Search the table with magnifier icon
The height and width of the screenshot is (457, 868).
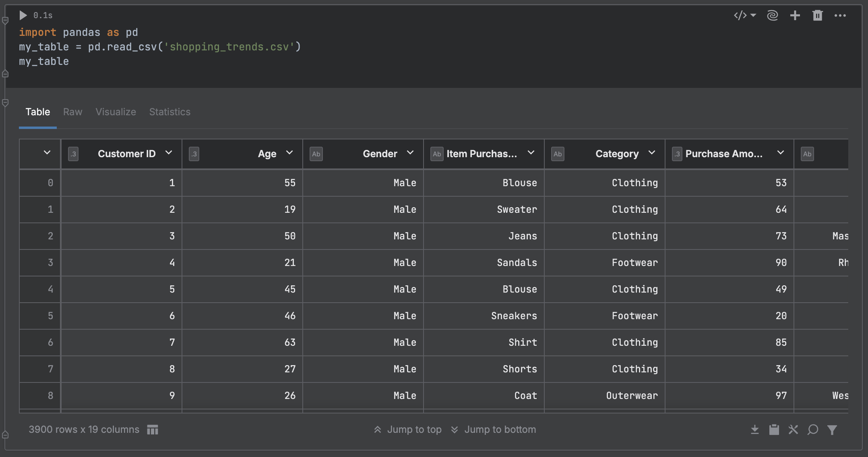point(813,430)
